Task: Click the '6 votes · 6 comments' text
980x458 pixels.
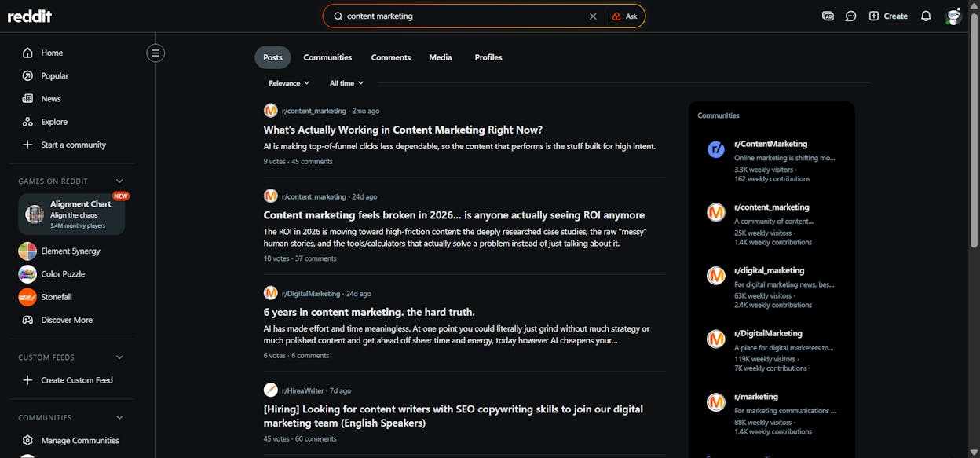Action: 296,356
